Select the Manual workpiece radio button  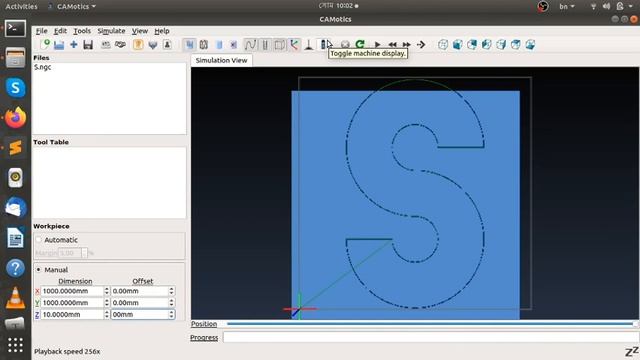pos(39,270)
